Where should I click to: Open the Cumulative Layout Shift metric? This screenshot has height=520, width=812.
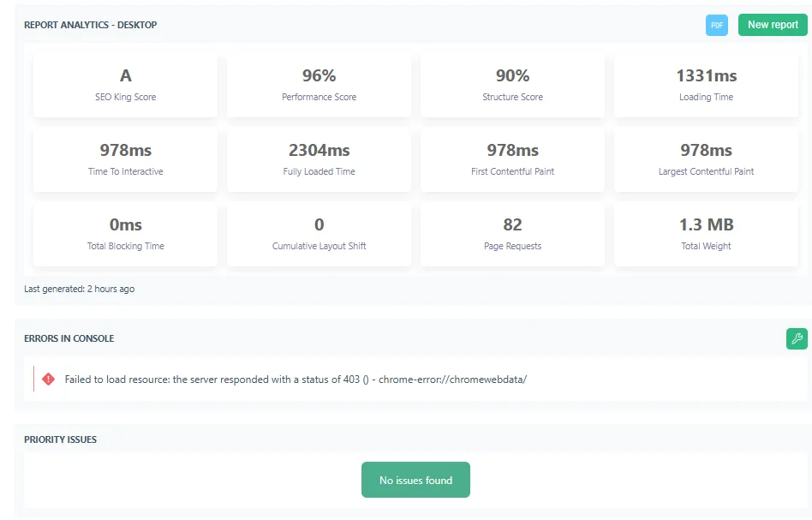coord(319,234)
